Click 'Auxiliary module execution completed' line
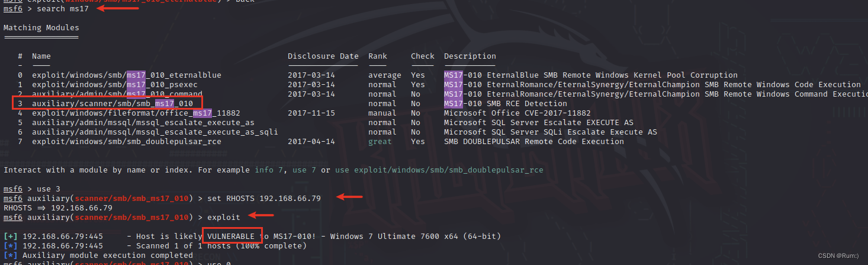Screen dimensions: 868x265 click(x=108, y=256)
